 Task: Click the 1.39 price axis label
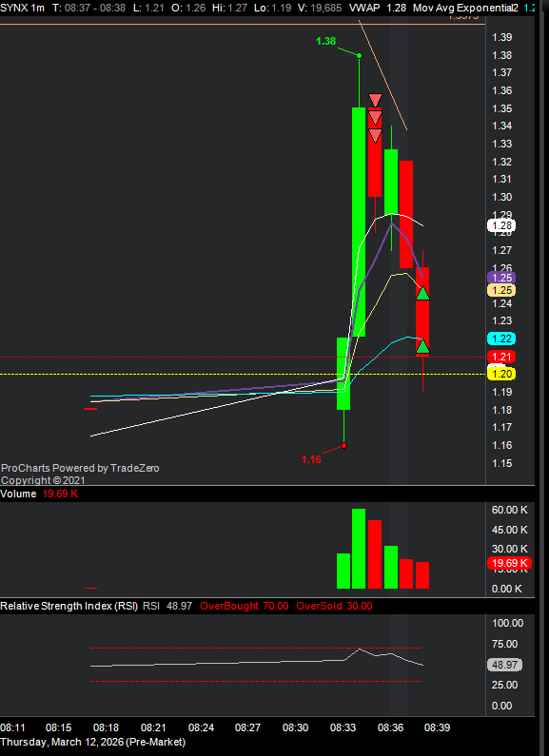(x=501, y=37)
